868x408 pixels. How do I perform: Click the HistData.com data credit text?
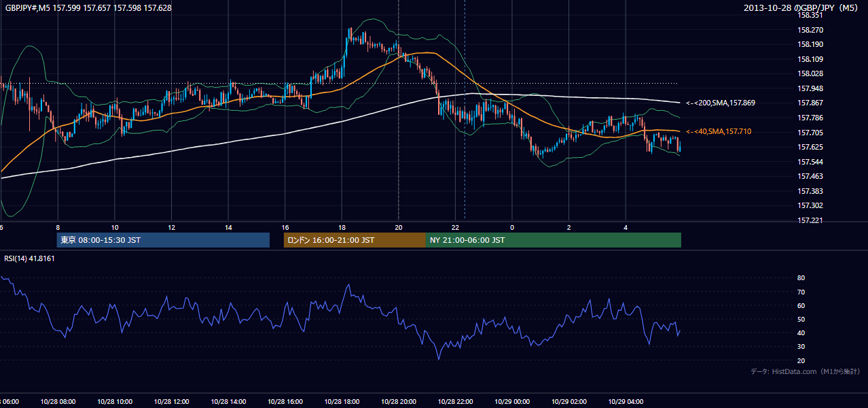(x=806, y=371)
